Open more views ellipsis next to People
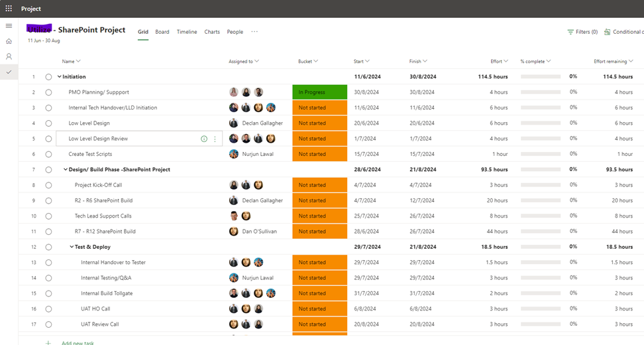The image size is (644, 345). (254, 32)
